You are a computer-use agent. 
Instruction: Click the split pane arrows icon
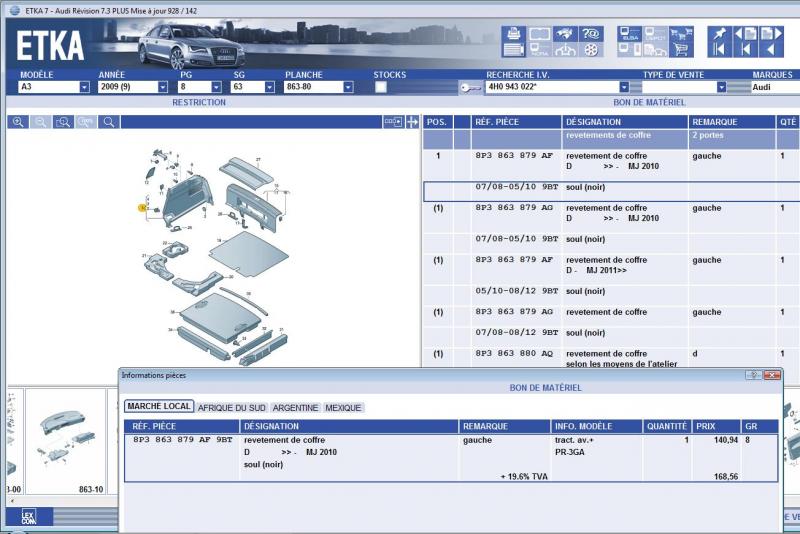point(412,122)
